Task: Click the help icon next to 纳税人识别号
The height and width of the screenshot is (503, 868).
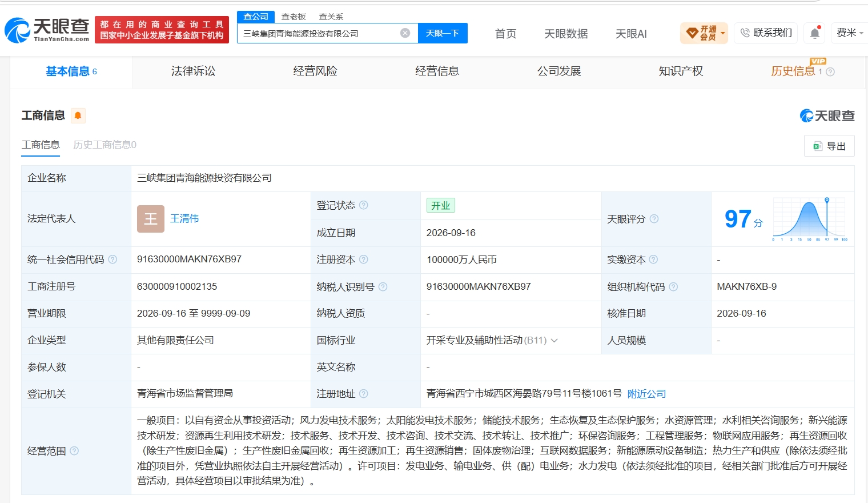Action: coord(383,287)
